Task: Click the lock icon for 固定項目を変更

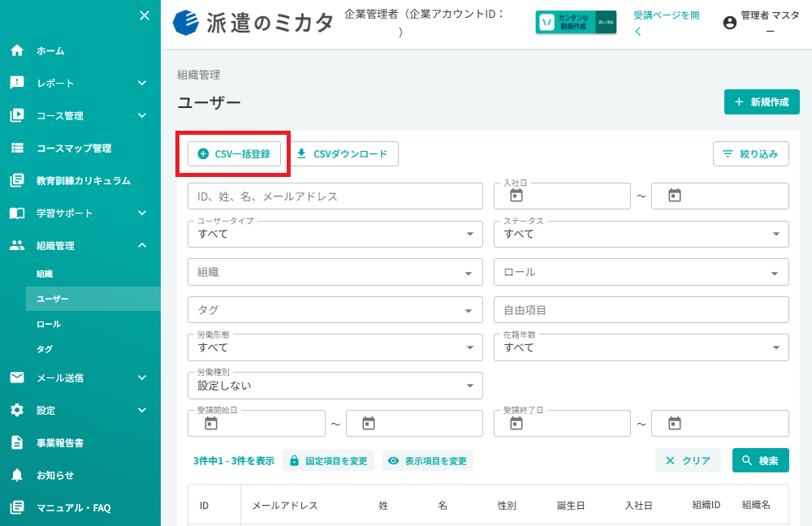Action: point(294,460)
